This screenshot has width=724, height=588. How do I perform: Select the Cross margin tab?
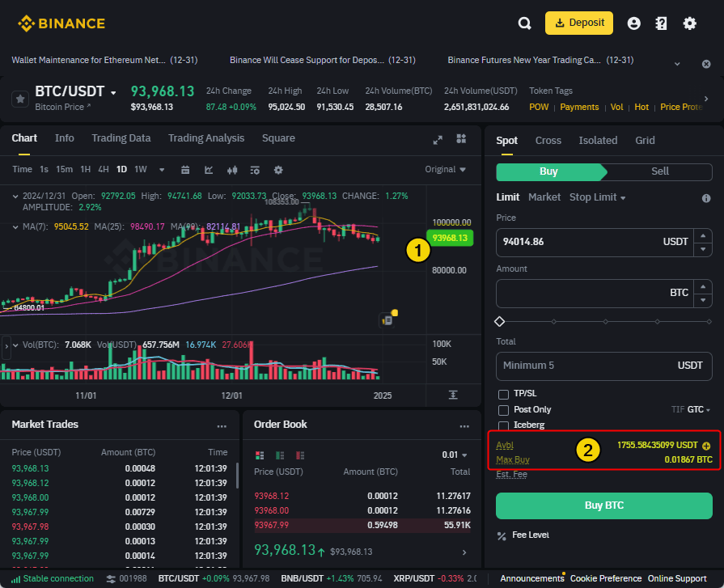[x=548, y=140]
